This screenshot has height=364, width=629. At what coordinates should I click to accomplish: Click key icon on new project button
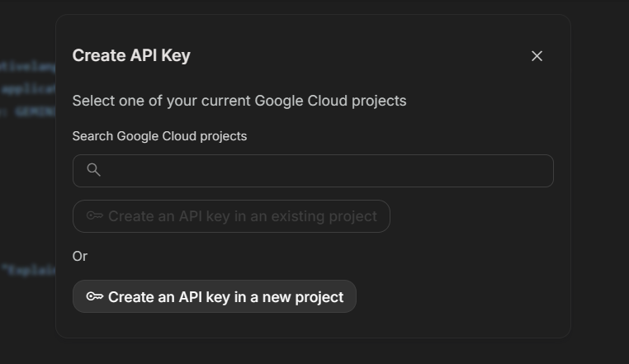[95, 296]
